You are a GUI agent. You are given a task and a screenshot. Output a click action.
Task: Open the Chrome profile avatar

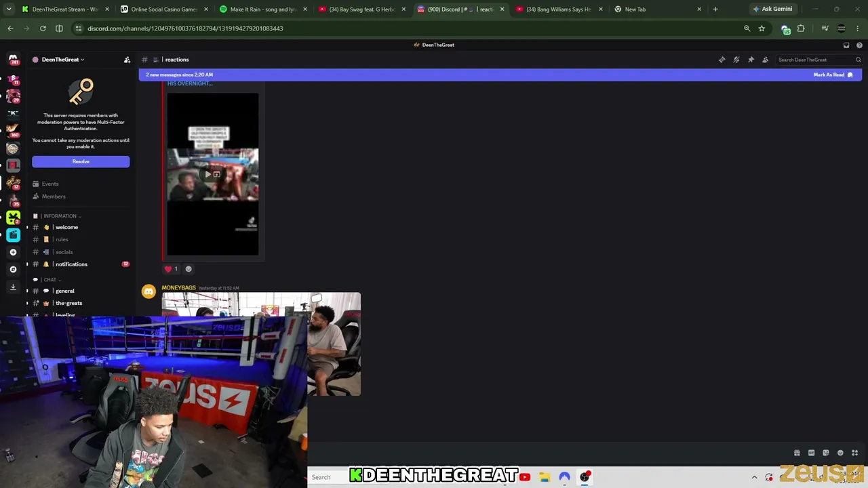click(842, 28)
